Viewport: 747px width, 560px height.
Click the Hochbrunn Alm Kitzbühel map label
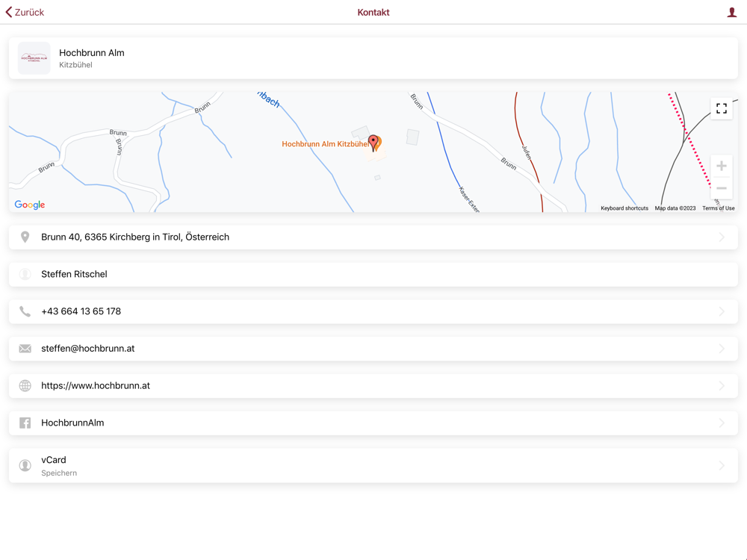coord(325,144)
